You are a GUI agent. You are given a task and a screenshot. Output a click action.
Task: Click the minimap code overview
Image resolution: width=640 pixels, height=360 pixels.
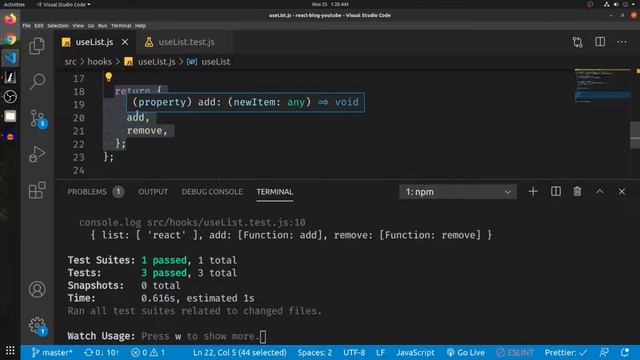602,86
